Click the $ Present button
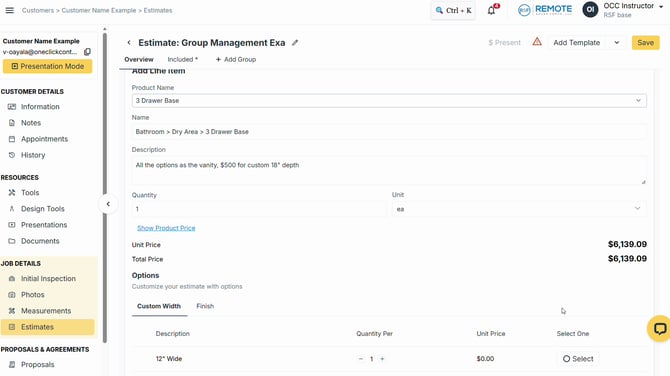 504,43
